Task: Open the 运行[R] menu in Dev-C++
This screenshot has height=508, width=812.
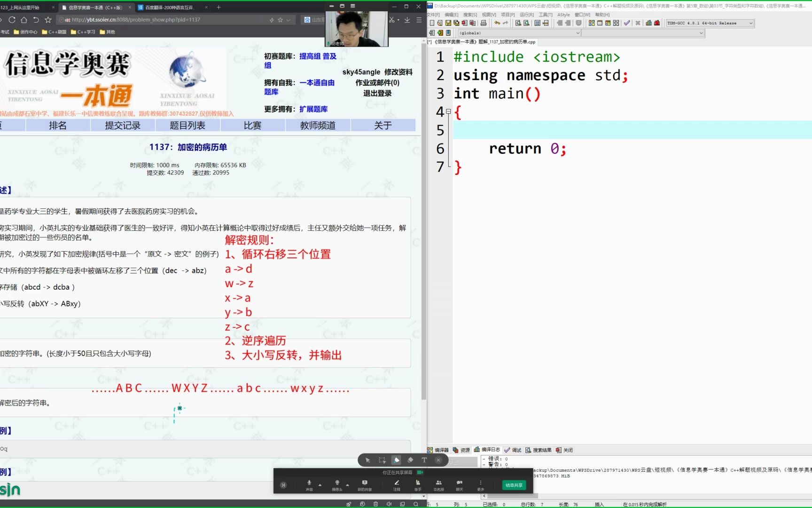Action: (x=527, y=15)
